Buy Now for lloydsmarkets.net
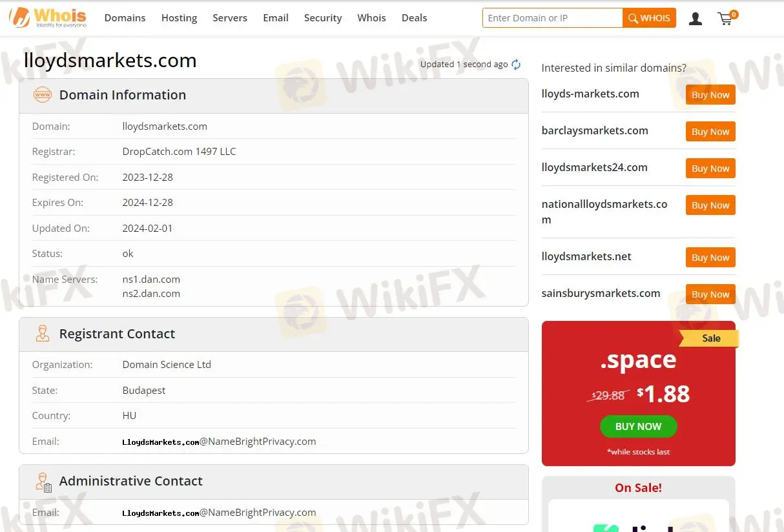Screen dimensions: 784x532 pyautogui.click(x=710, y=258)
